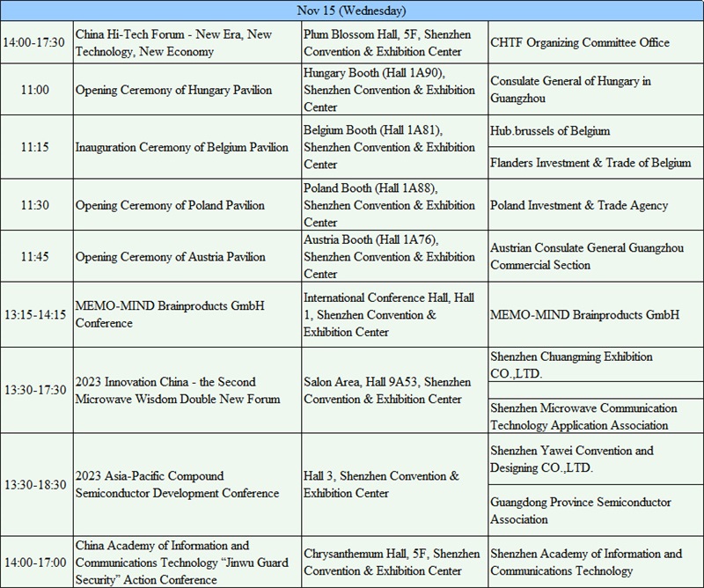Select 'Austrian Consulate General Guangzhou' organizer

pyautogui.click(x=596, y=256)
